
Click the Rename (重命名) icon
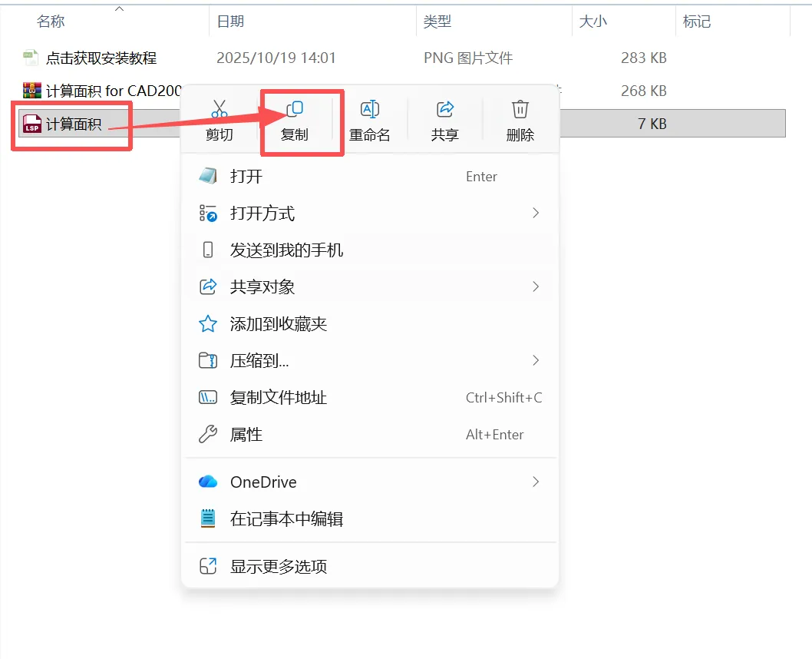coord(370,109)
